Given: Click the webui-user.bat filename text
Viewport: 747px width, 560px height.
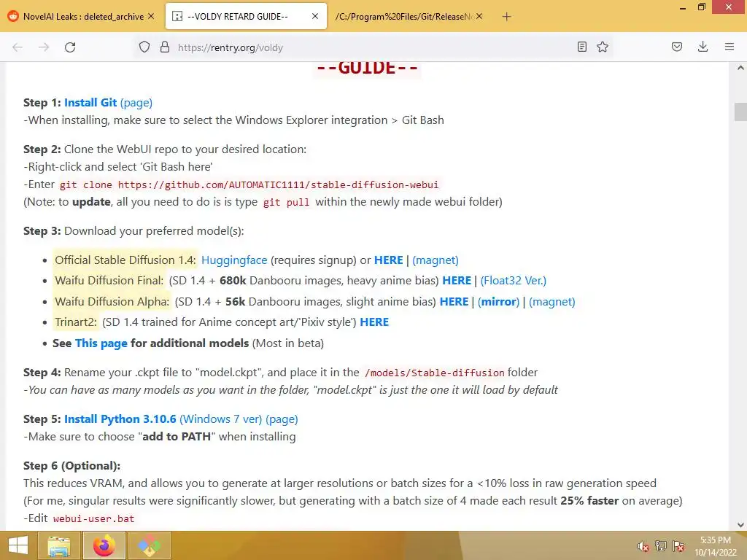Looking at the screenshot, I should tap(94, 518).
